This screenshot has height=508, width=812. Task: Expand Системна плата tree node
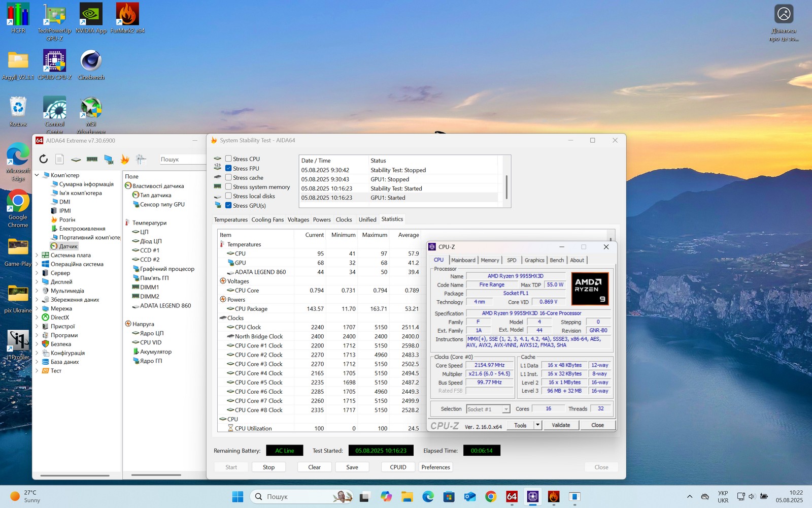(37, 256)
